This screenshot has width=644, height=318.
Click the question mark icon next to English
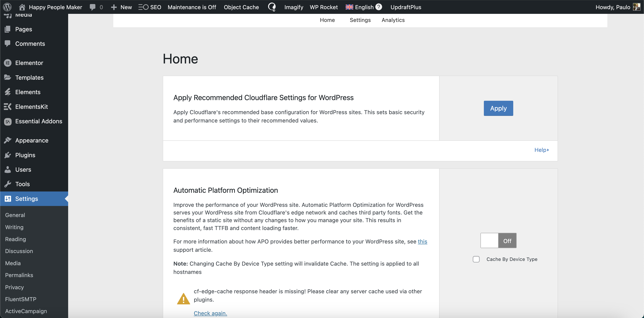tap(379, 7)
